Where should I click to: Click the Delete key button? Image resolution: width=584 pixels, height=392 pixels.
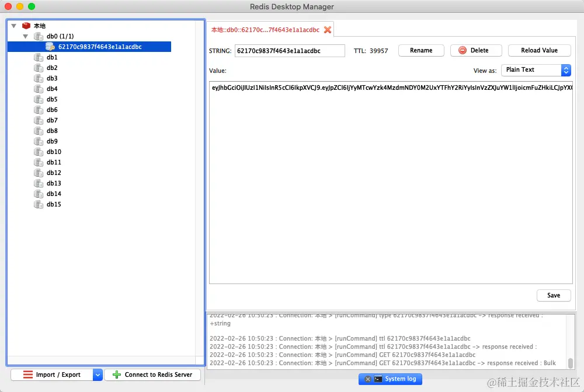tap(476, 51)
